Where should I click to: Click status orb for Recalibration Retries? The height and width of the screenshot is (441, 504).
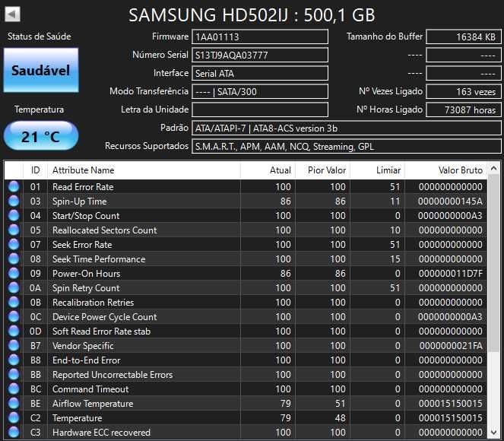[14, 303]
